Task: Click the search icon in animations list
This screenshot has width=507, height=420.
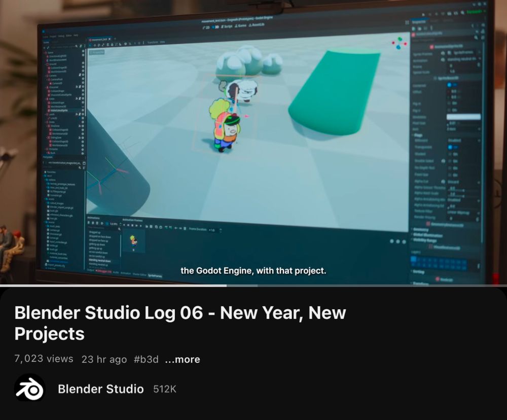Action: pos(119,229)
